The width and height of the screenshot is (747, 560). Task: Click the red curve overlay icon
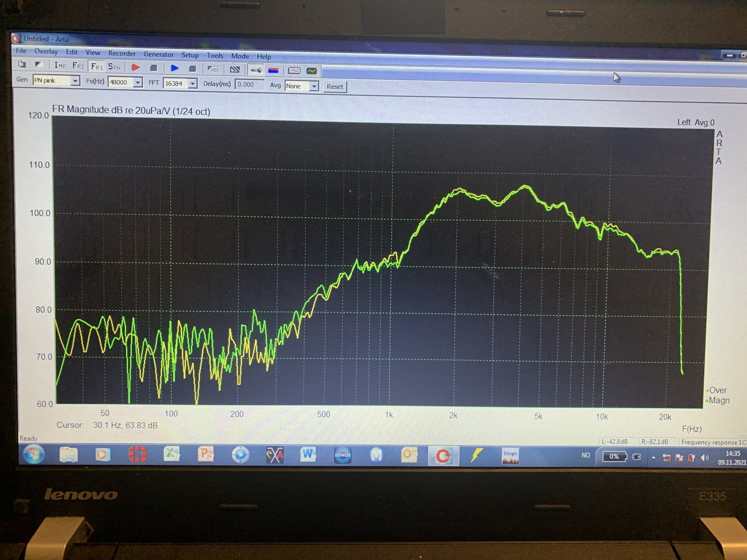click(294, 71)
